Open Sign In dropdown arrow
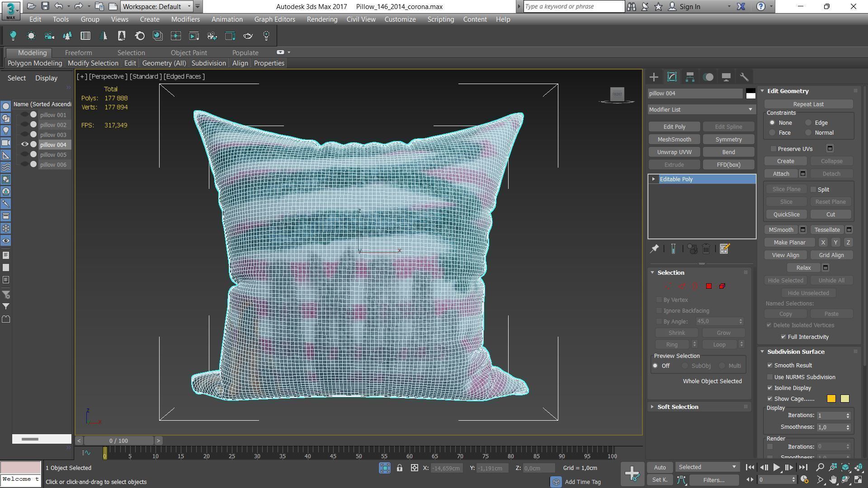This screenshot has height=488, width=868. (729, 7)
